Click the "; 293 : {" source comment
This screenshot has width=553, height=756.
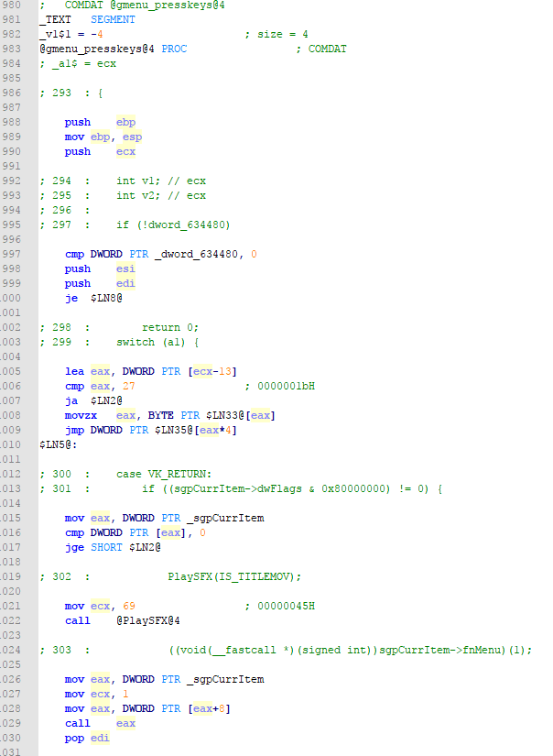pyautogui.click(x=71, y=93)
